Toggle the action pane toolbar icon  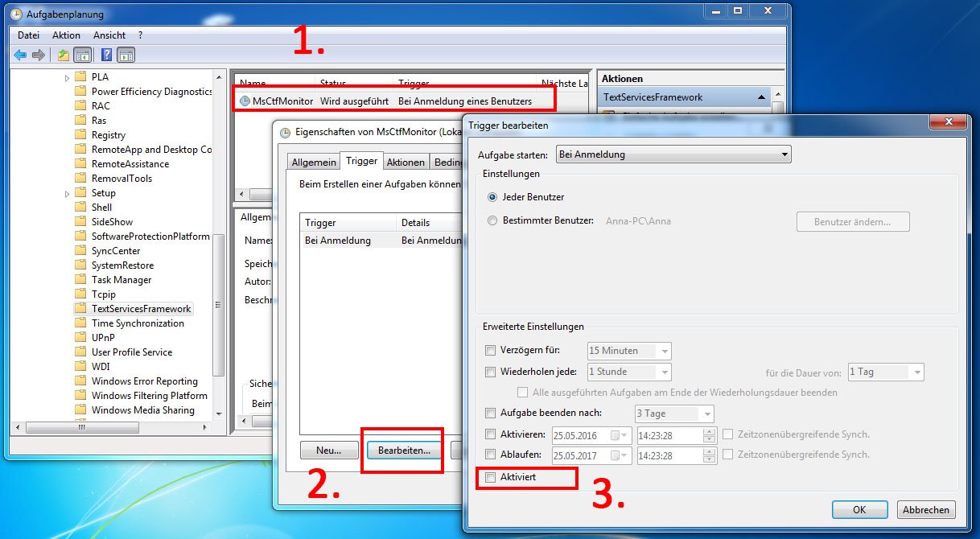125,55
